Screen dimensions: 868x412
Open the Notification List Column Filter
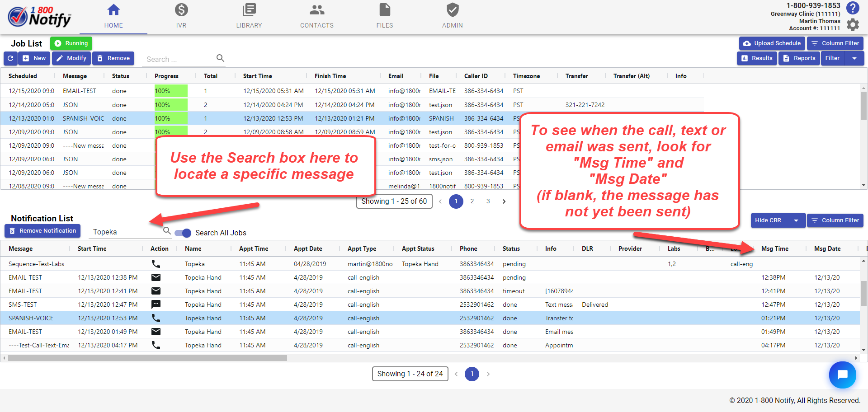click(835, 220)
